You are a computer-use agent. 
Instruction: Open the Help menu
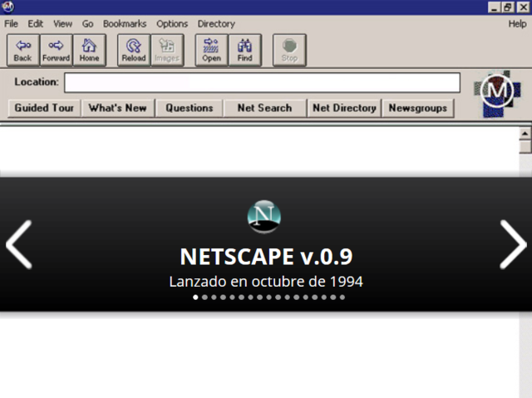point(517,24)
